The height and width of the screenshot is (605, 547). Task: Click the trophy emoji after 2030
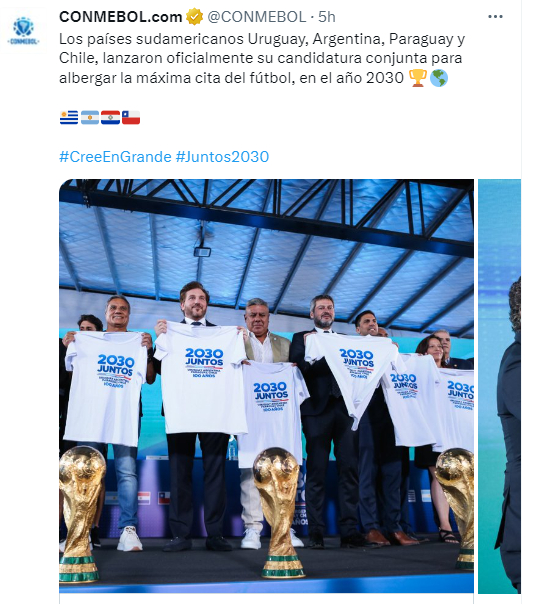click(x=417, y=78)
